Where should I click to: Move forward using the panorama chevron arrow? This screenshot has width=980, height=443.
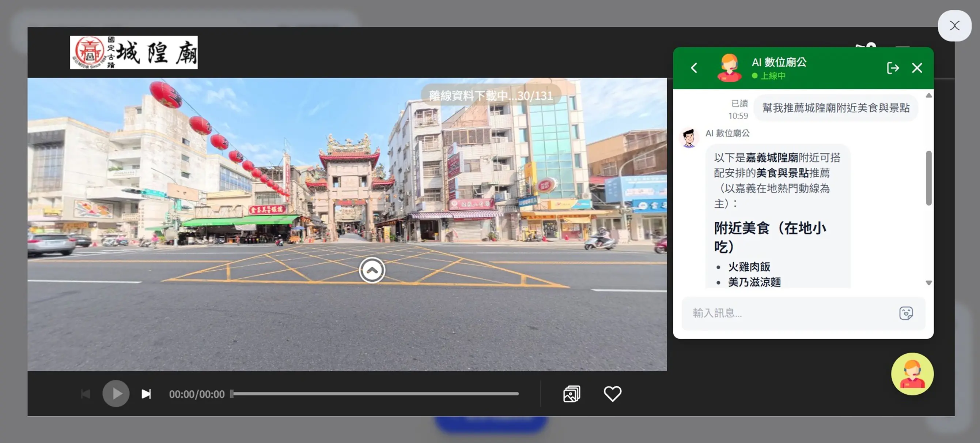click(372, 270)
